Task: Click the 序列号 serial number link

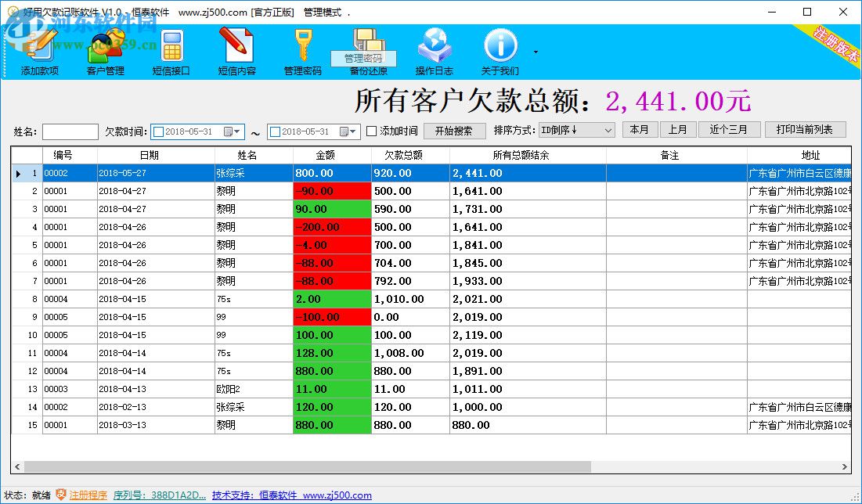Action: (x=160, y=495)
